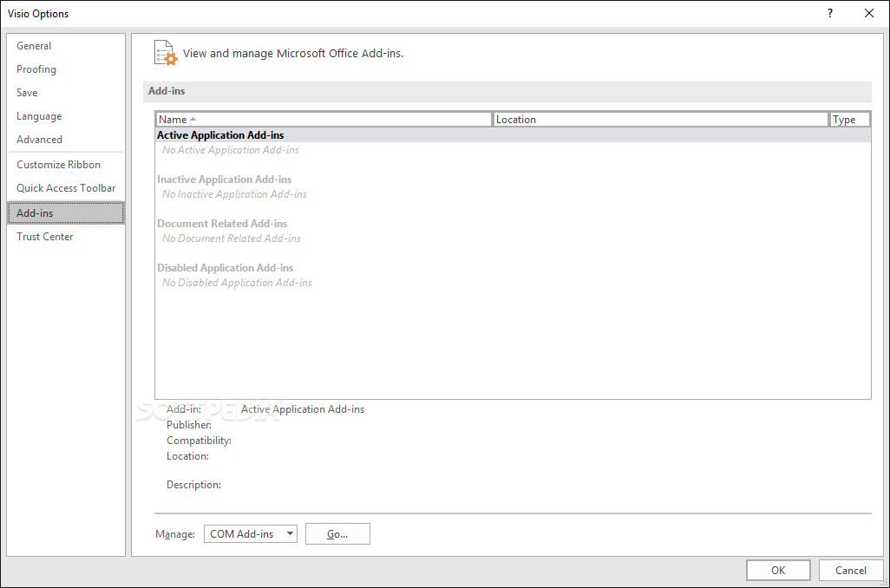Image resolution: width=890 pixels, height=588 pixels.
Task: Click 'No Disabled Application Add-ins' entry
Action: click(238, 283)
